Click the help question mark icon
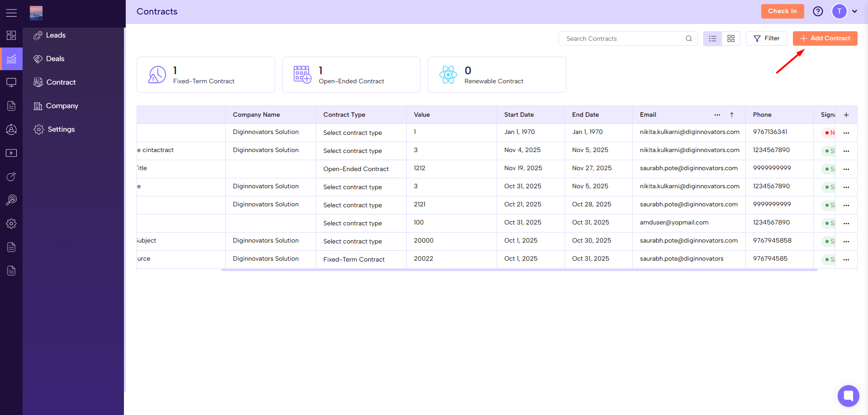The height and width of the screenshot is (415, 868). point(818,11)
